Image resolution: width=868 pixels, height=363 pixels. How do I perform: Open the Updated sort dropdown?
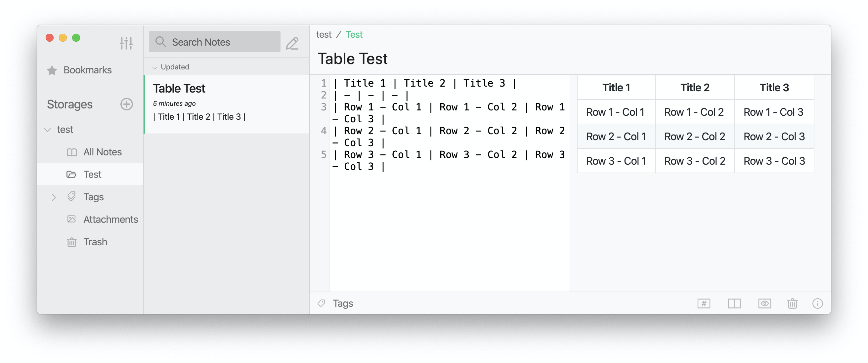click(171, 67)
